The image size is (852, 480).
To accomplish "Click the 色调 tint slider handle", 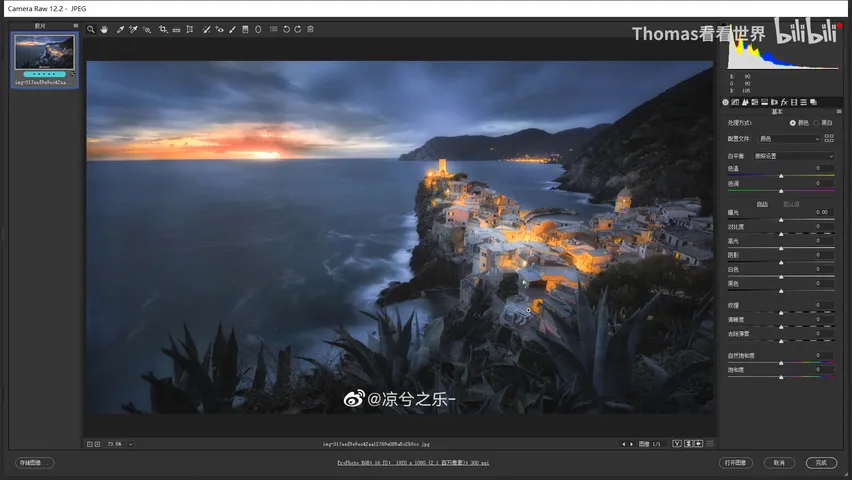I will (781, 191).
